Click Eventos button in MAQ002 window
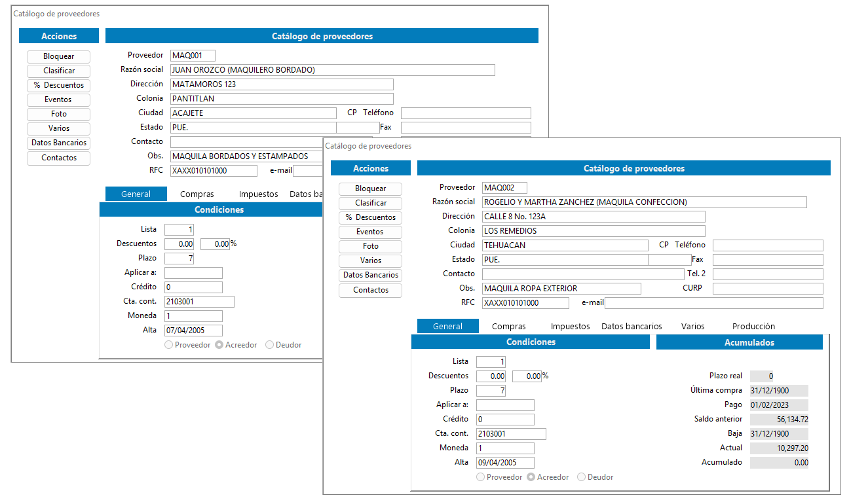The width and height of the screenshot is (849, 504). pyautogui.click(x=370, y=232)
